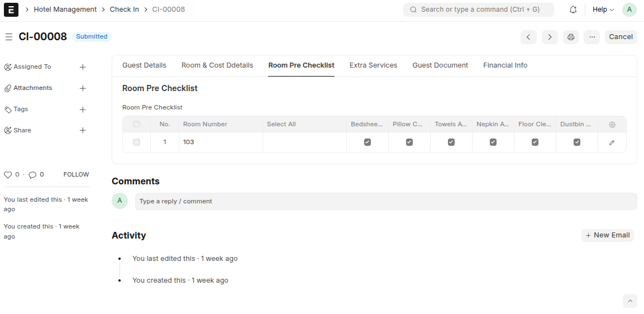
Task: Toggle Nepkin checkbox for room 103
Action: (x=493, y=142)
